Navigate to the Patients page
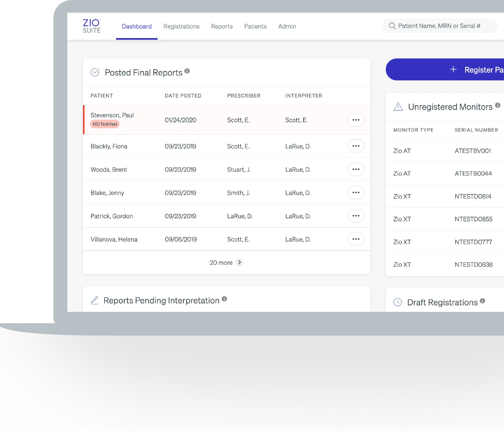The width and height of the screenshot is (504, 431). [255, 26]
